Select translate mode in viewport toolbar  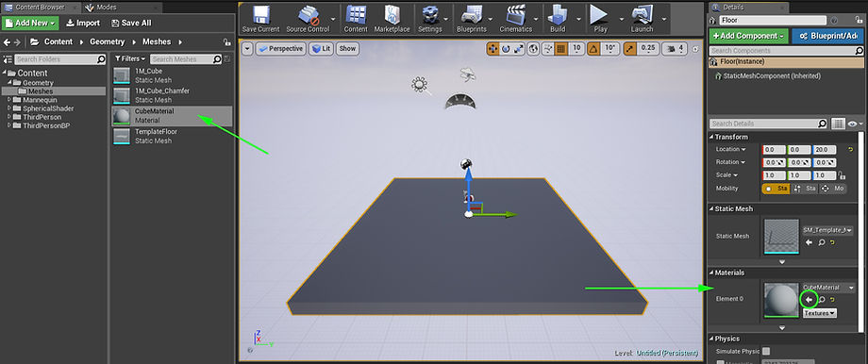(492, 49)
